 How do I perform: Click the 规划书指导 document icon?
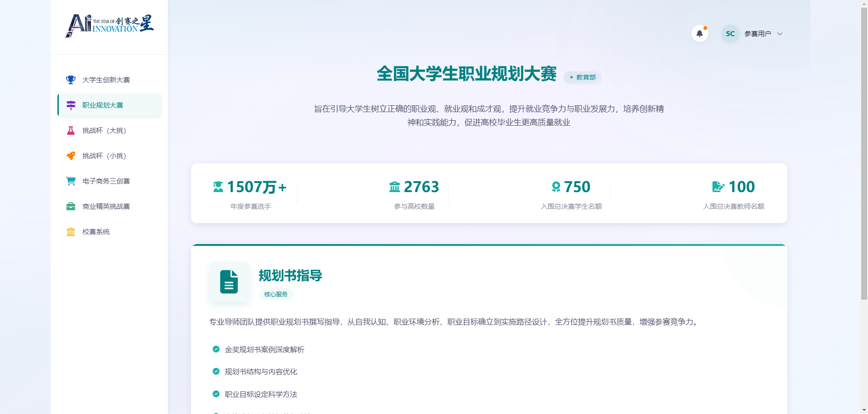click(x=229, y=282)
